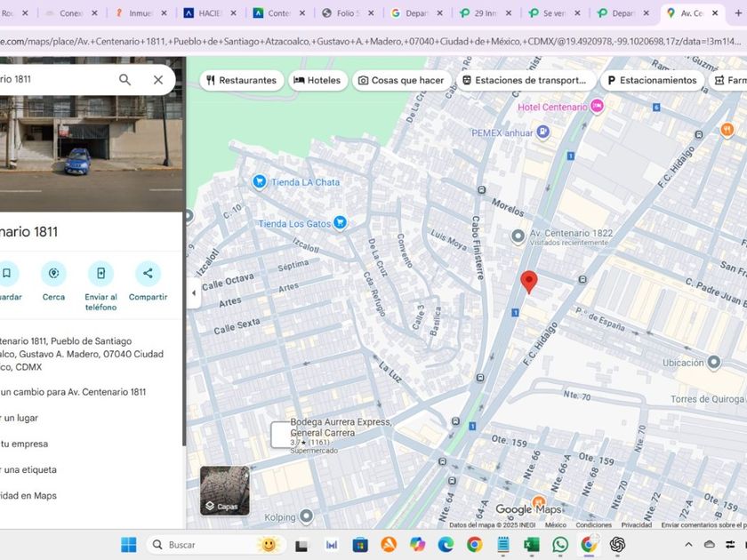Image resolution: width=747 pixels, height=560 pixels.
Task: Open Tienda LA Chata map marker
Action: (259, 181)
